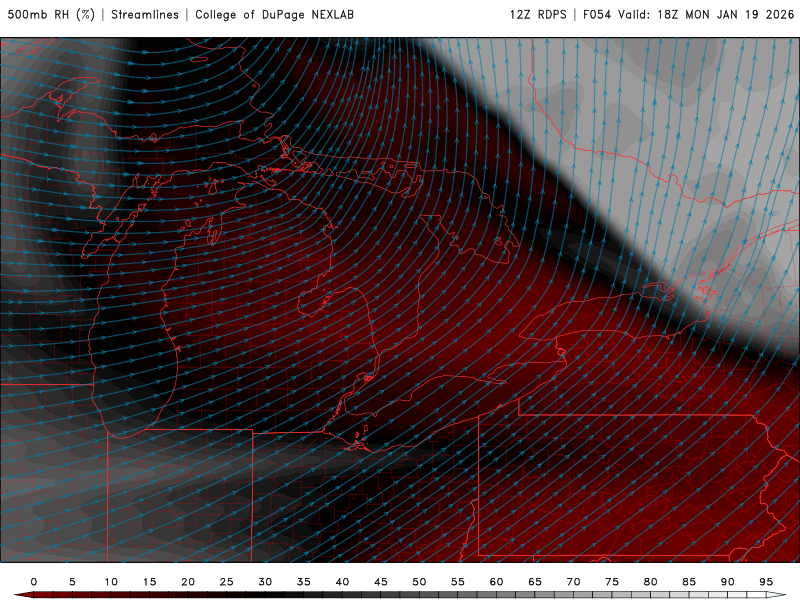Click the "95" label on the color scale
800x600 pixels.
point(766,582)
